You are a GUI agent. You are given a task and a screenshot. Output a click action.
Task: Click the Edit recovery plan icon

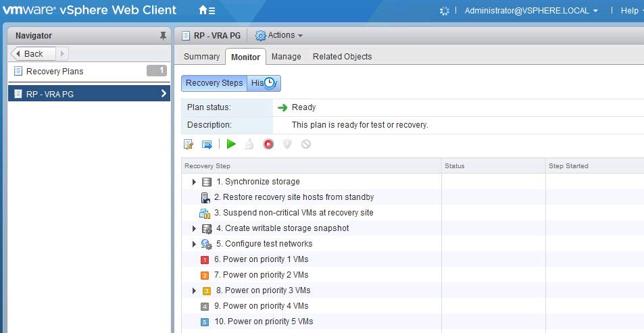[x=189, y=144]
